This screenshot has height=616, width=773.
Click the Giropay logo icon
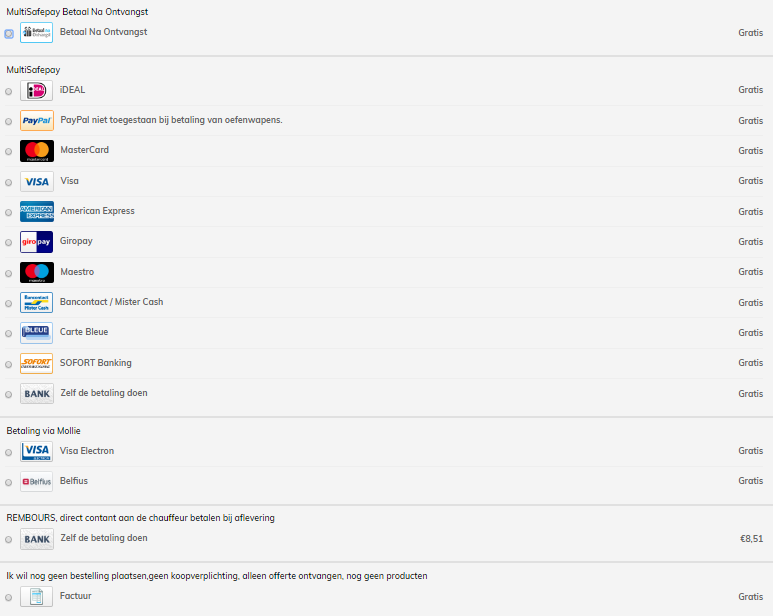pos(36,242)
